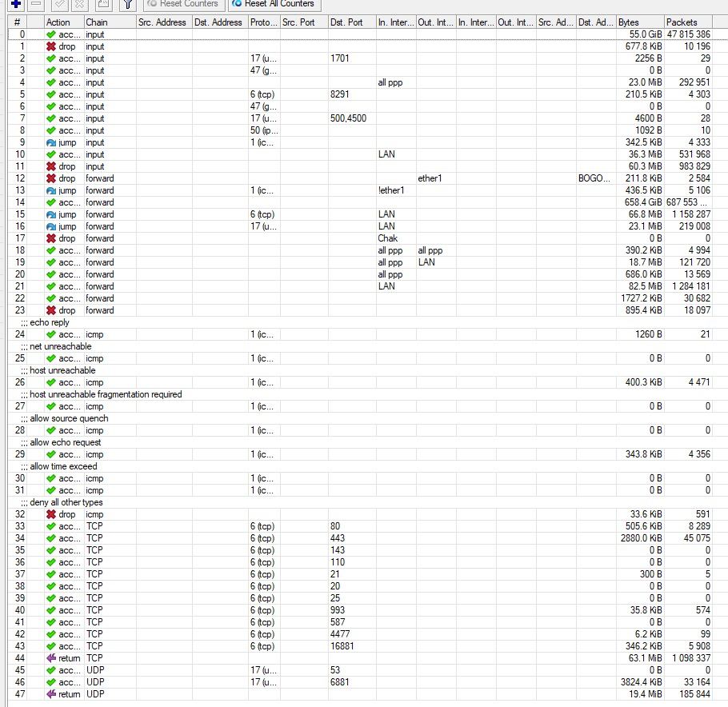
Task: Click drop icon of rule 17 Chak
Action: [x=51, y=238]
